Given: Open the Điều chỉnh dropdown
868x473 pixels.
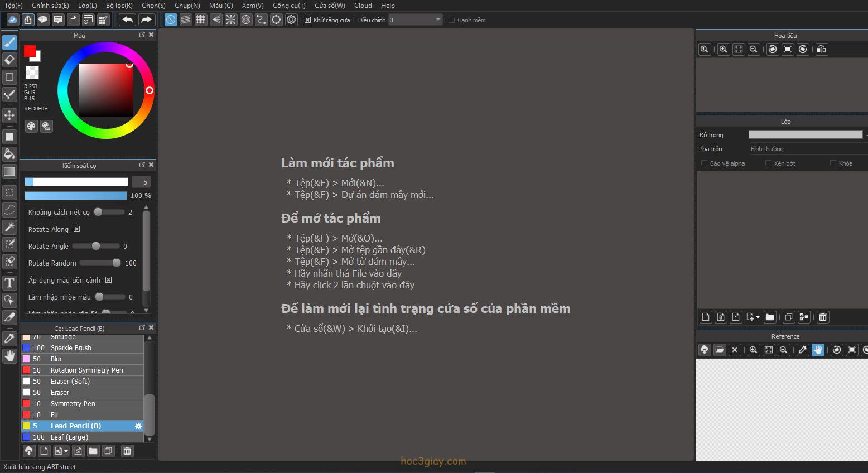Looking at the screenshot, I should coord(416,20).
